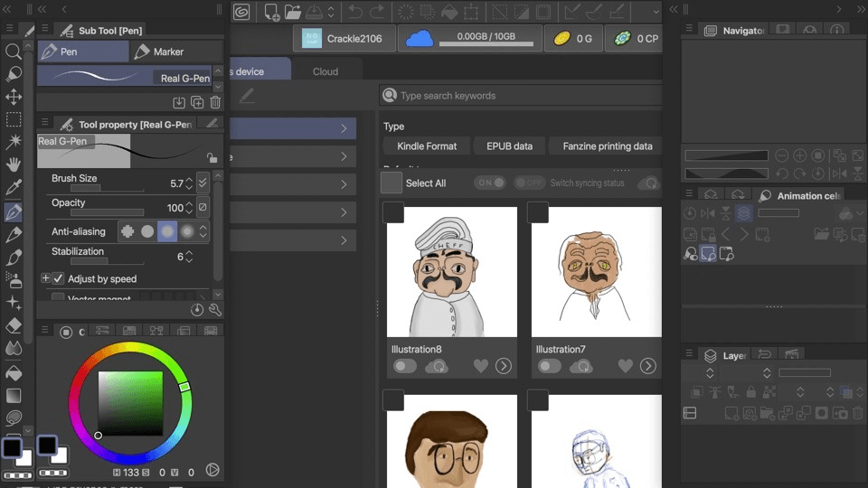Filter by Fanzine printing data
The height and width of the screenshot is (488, 868).
[607, 146]
